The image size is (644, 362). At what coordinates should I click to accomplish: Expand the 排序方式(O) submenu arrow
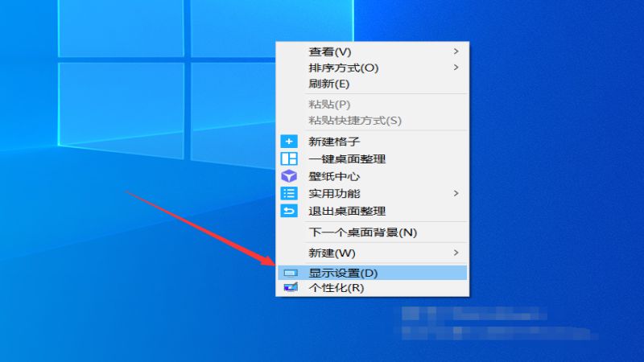click(x=456, y=68)
